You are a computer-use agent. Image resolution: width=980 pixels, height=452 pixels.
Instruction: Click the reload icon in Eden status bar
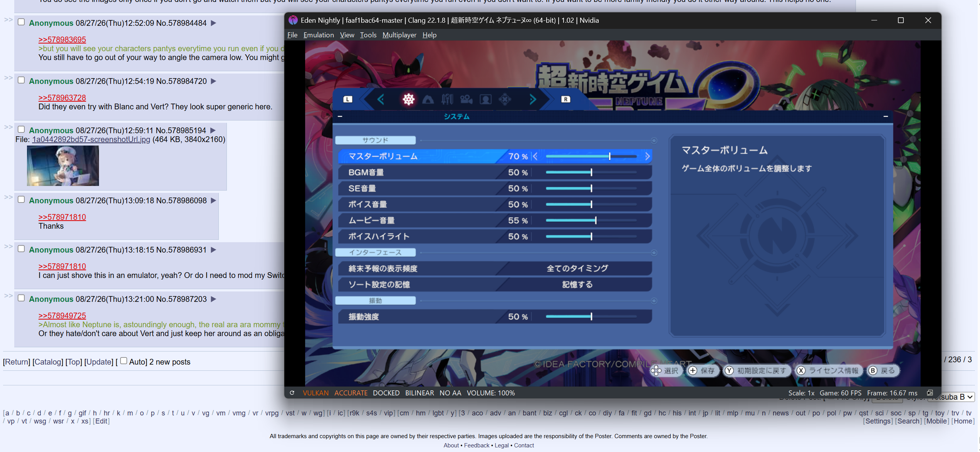[x=292, y=393]
